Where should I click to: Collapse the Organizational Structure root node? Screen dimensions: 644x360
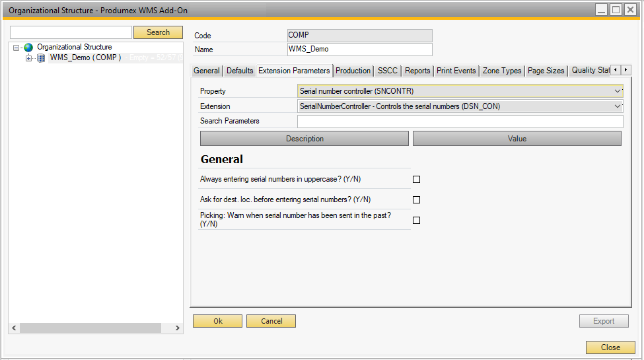(x=17, y=48)
